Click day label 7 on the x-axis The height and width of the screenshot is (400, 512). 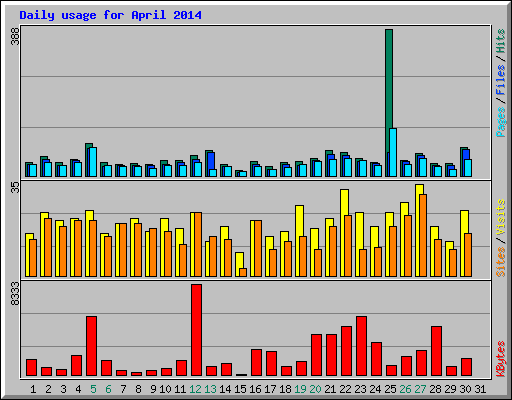[123, 389]
